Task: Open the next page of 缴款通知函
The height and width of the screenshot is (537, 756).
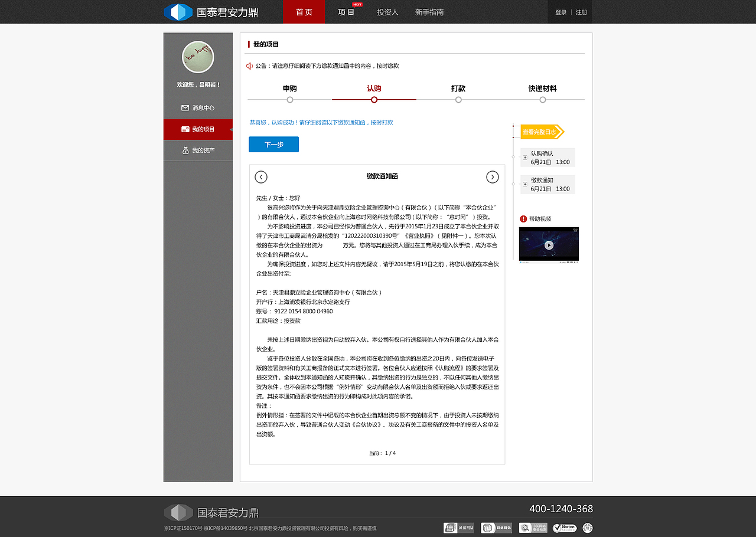Action: [x=492, y=176]
